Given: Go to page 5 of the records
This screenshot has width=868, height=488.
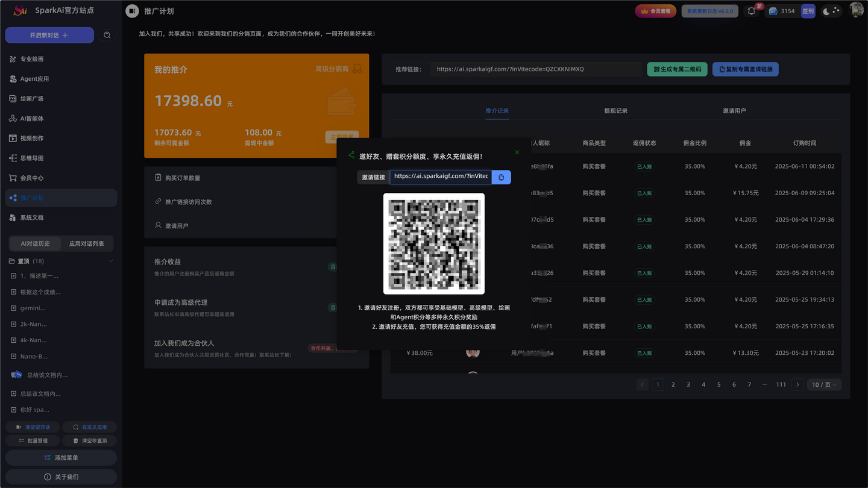Looking at the screenshot, I should click(719, 384).
